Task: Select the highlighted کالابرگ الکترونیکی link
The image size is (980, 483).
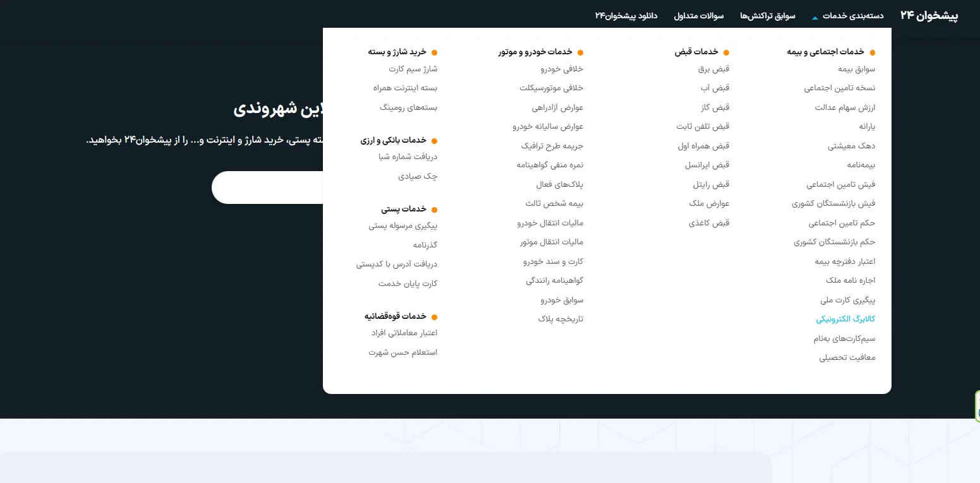Action: (845, 319)
